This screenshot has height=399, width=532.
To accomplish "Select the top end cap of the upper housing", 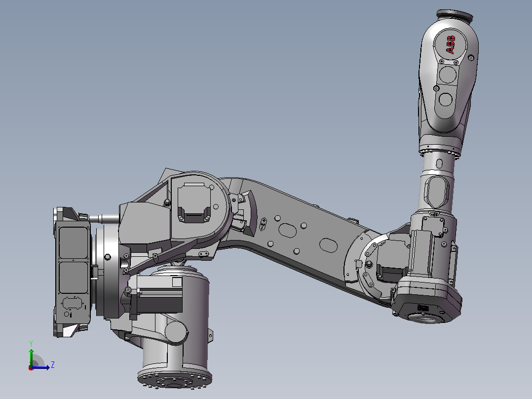I will 455,15.
